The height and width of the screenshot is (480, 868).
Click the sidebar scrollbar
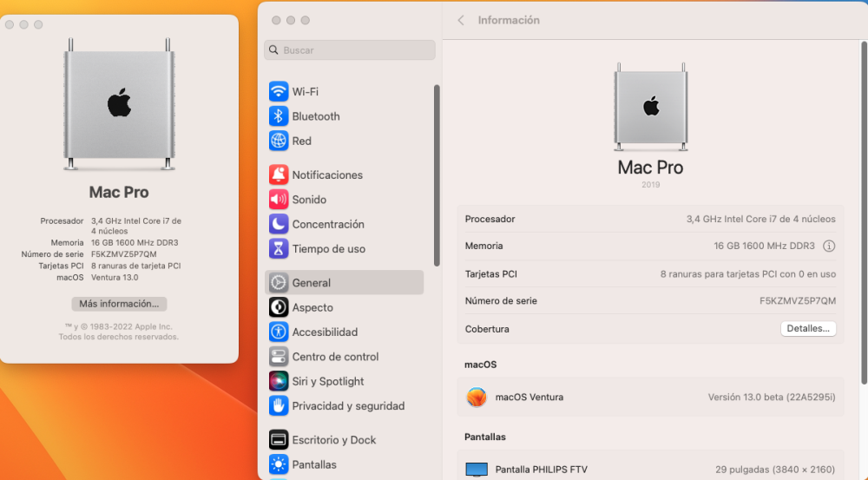[437, 175]
